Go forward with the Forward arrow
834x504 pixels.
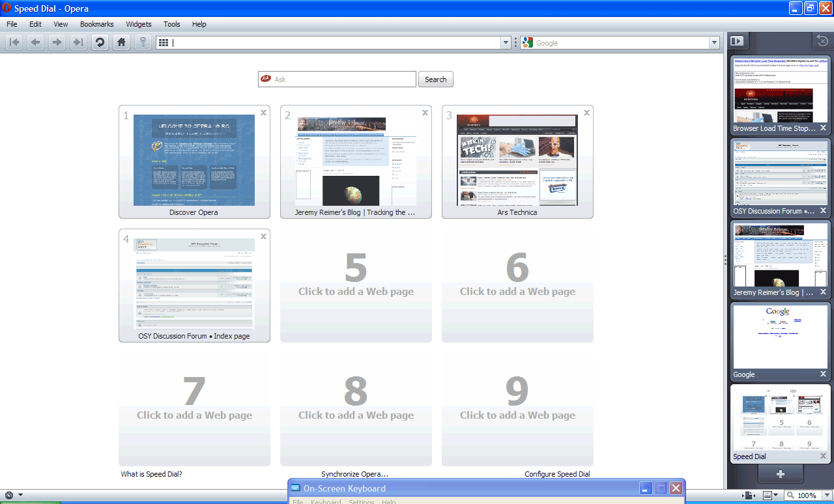(57, 42)
